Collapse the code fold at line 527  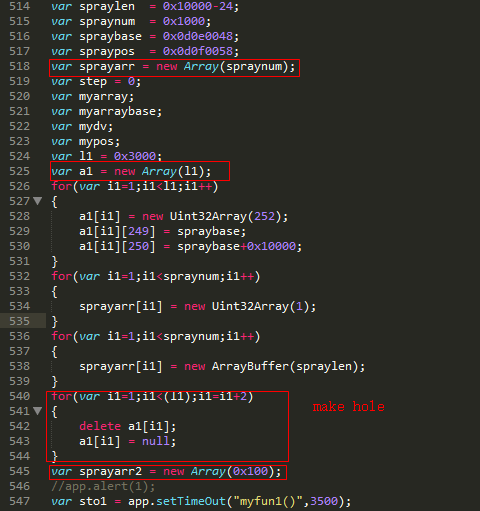click(x=38, y=201)
